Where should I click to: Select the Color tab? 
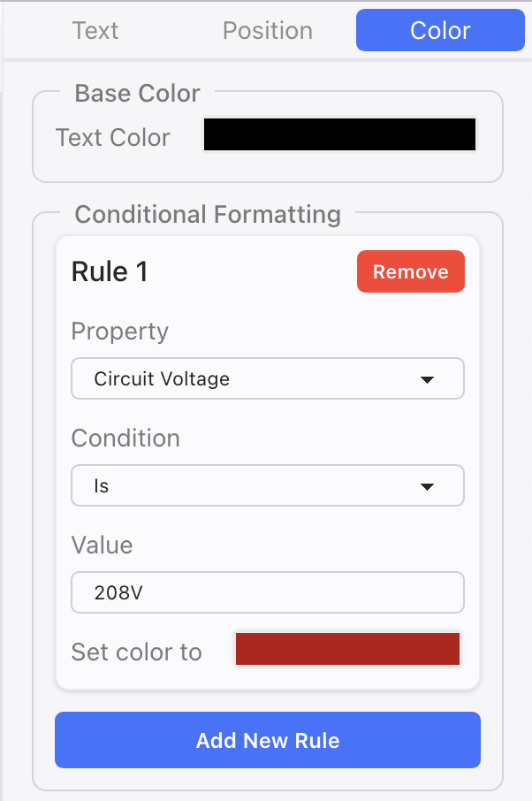[x=440, y=30]
